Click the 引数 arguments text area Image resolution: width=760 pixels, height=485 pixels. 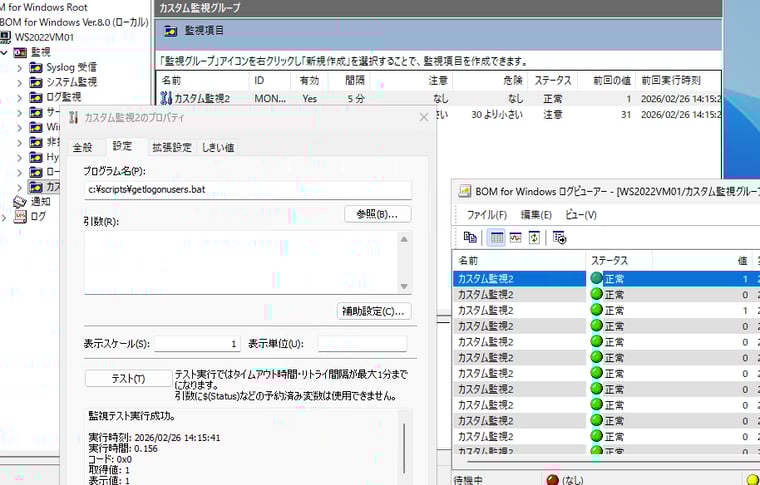pos(241,262)
